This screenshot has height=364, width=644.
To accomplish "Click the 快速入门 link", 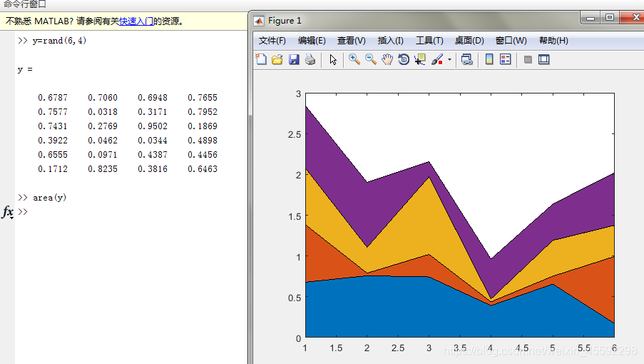I will pos(136,21).
